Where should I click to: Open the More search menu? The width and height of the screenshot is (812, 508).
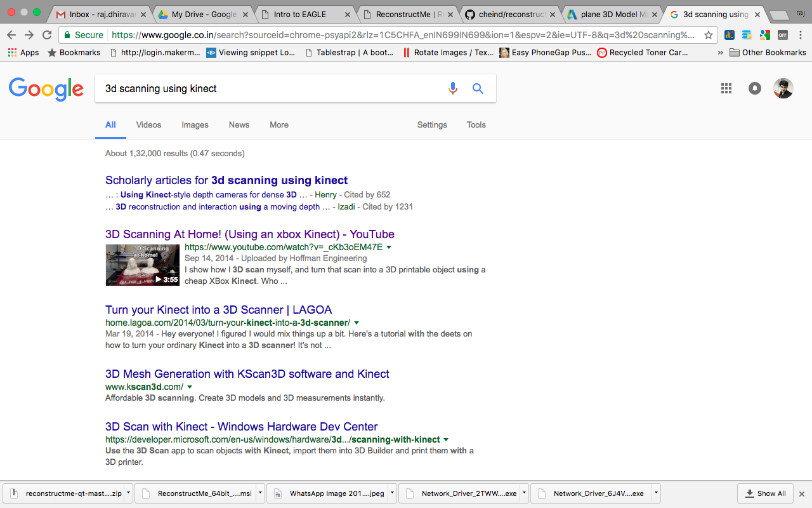279,125
